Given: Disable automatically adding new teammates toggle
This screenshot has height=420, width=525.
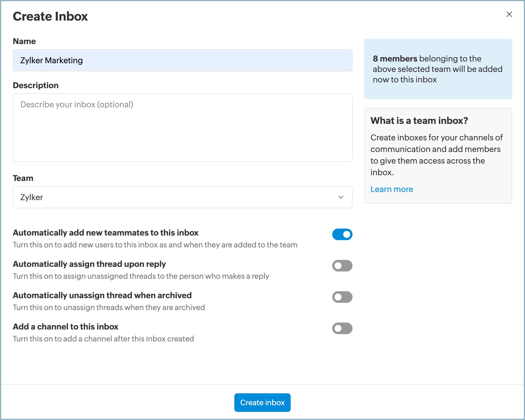Looking at the screenshot, I should pyautogui.click(x=342, y=234).
